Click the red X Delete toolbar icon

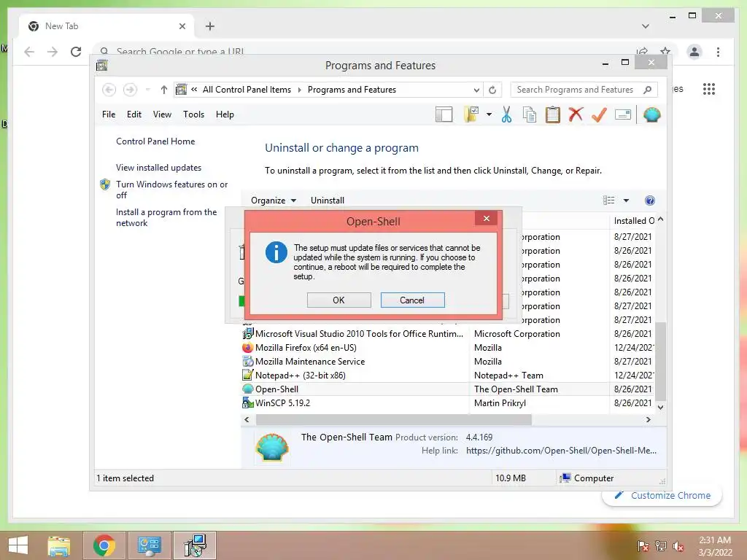click(x=576, y=114)
